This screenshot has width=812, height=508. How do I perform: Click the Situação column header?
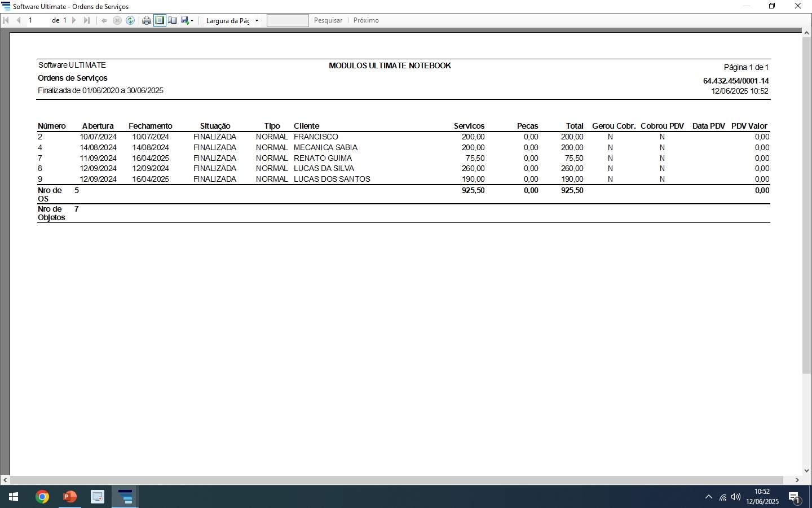point(215,126)
